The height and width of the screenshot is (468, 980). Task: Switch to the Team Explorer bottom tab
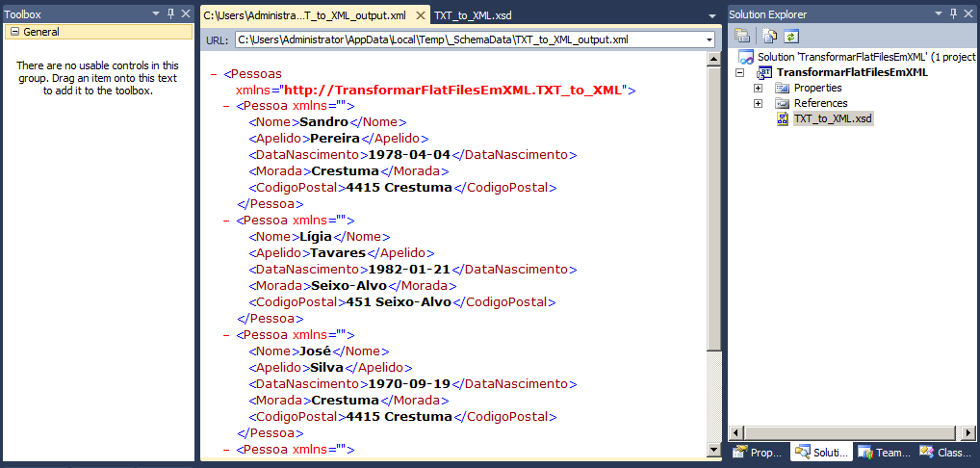click(884, 453)
